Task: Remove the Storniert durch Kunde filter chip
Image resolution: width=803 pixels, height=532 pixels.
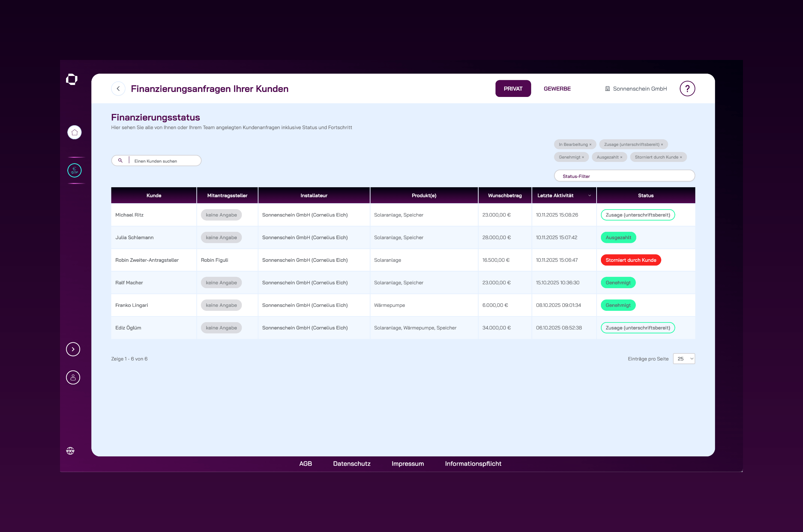Action: (x=681, y=157)
